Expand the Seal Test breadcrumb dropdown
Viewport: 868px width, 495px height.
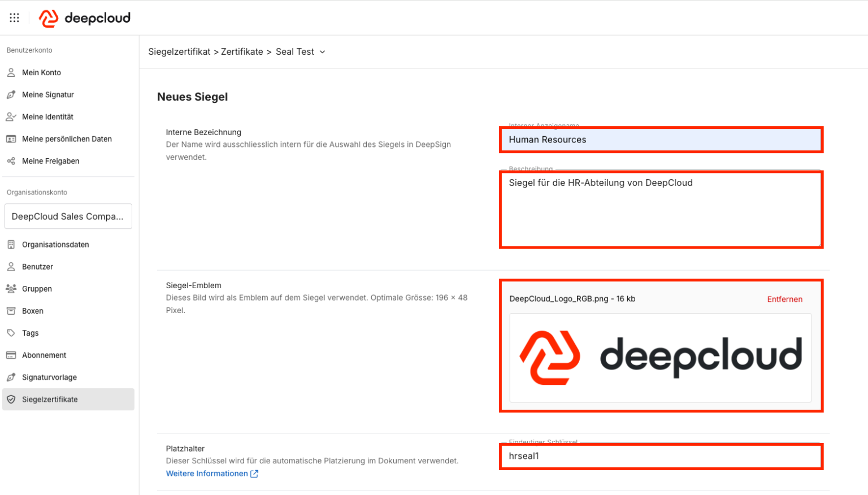click(322, 51)
